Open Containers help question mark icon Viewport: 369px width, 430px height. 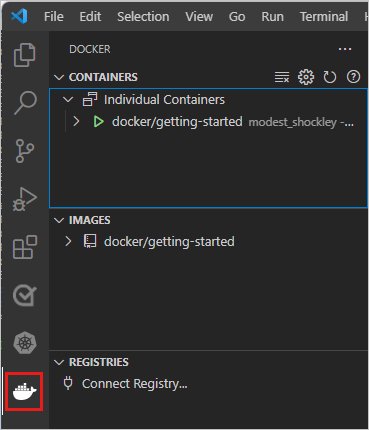click(x=353, y=77)
